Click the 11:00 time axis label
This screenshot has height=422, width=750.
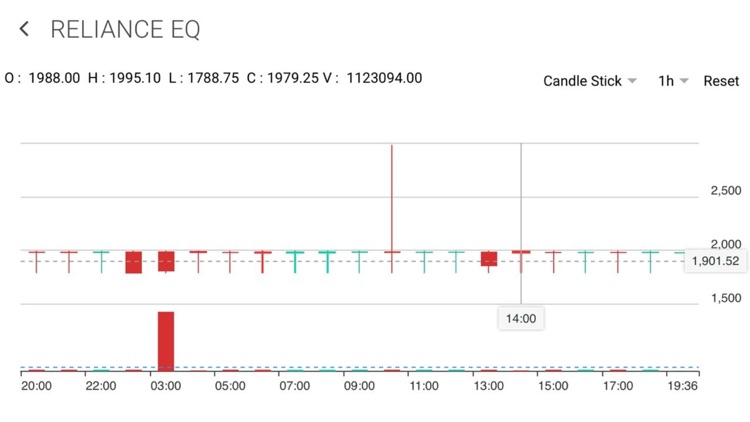424,386
